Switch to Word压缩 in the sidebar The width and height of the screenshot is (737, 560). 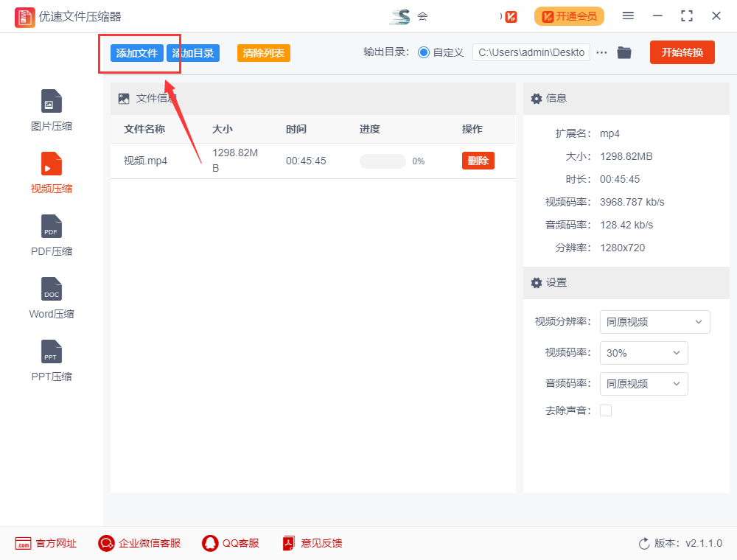pyautogui.click(x=52, y=290)
